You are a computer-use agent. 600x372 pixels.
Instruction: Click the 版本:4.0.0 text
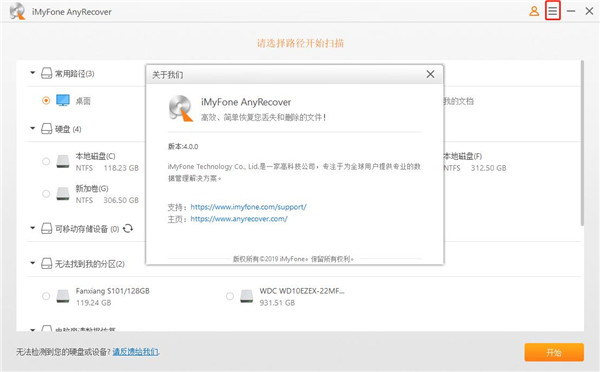pyautogui.click(x=183, y=147)
